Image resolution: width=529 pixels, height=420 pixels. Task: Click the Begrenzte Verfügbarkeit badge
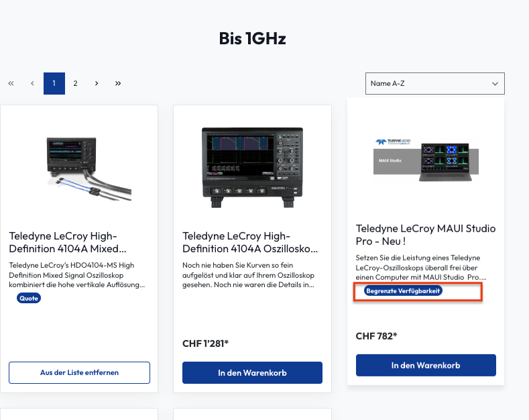coord(403,291)
